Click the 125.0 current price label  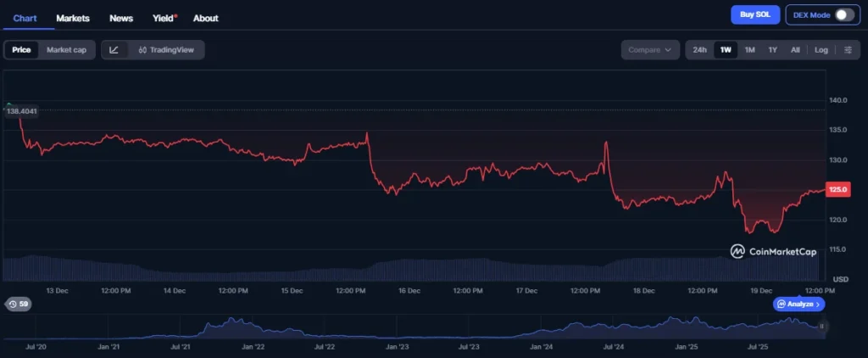[837, 189]
